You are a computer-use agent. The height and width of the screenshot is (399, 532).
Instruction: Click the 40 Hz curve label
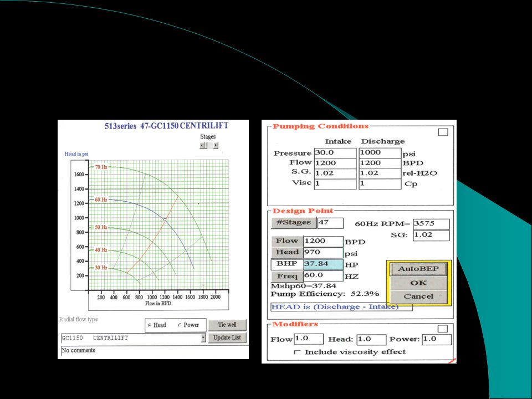101,250
